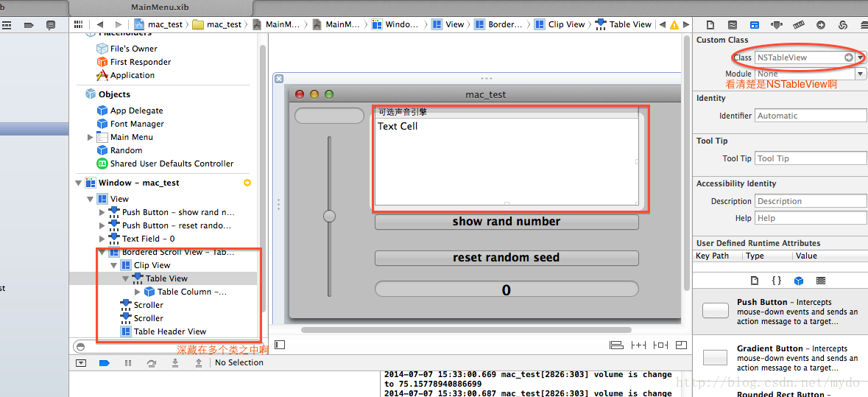The width and height of the screenshot is (868, 397).
Task: Expand Push Button - show rand n… row
Action: tap(102, 212)
